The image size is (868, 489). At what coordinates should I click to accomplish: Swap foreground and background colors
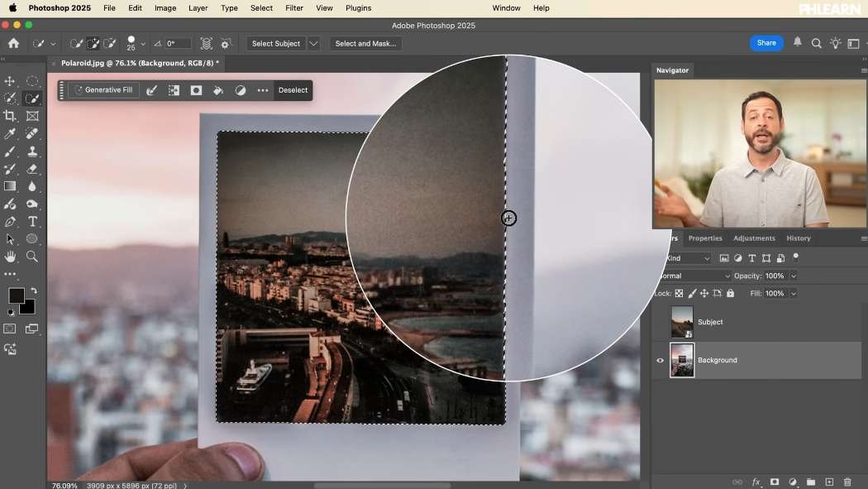34,290
